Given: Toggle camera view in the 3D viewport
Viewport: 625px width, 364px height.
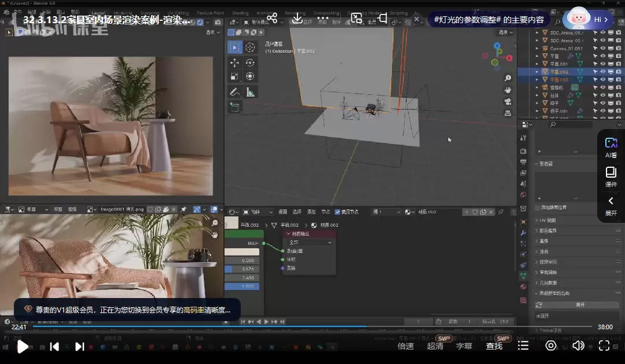Looking at the screenshot, I should coord(508,102).
